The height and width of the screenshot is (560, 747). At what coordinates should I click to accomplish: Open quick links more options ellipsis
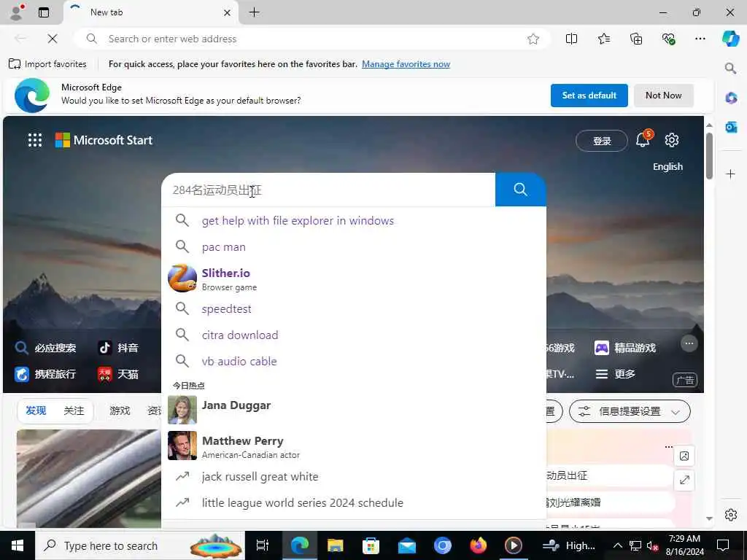point(689,343)
